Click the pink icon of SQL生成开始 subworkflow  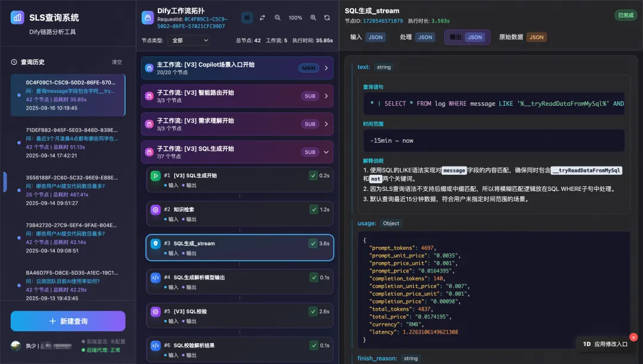149,152
